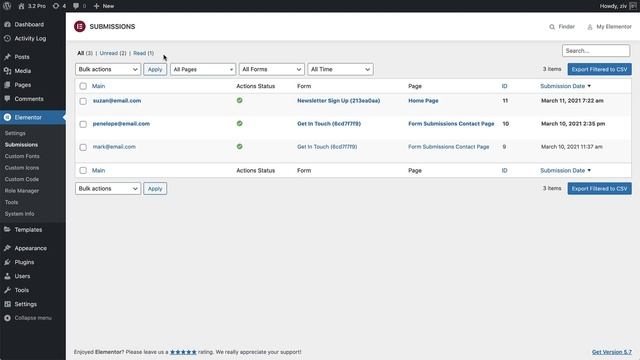This screenshot has width=640, height=360.
Task: Click the Tools wrench icon in main sidebar
Action: tap(7, 290)
